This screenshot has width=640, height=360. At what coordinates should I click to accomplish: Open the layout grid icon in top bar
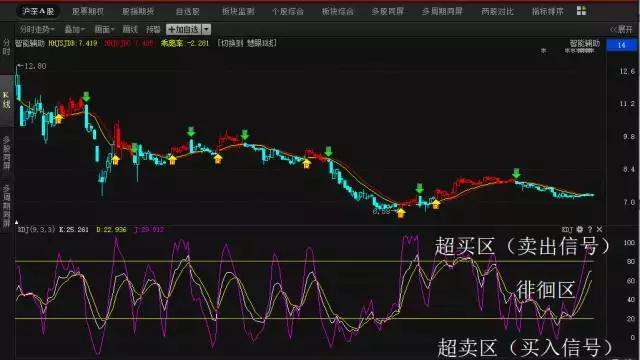point(581,11)
